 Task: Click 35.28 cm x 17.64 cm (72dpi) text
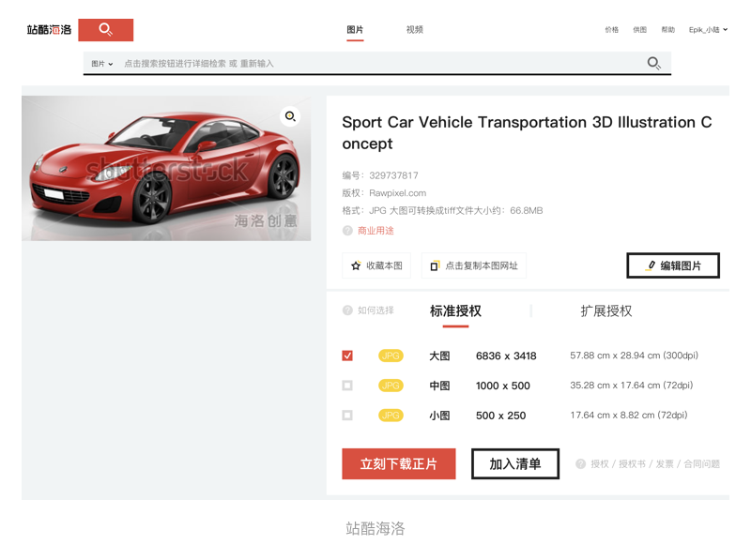click(632, 386)
